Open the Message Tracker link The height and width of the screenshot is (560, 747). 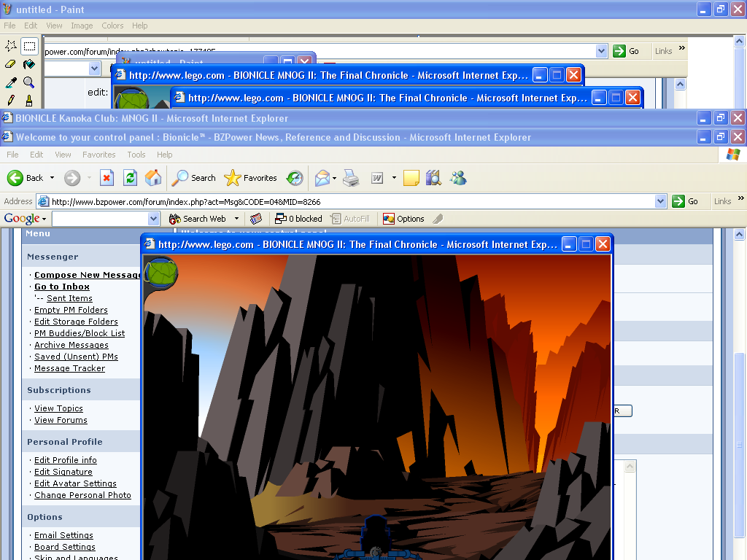click(69, 368)
